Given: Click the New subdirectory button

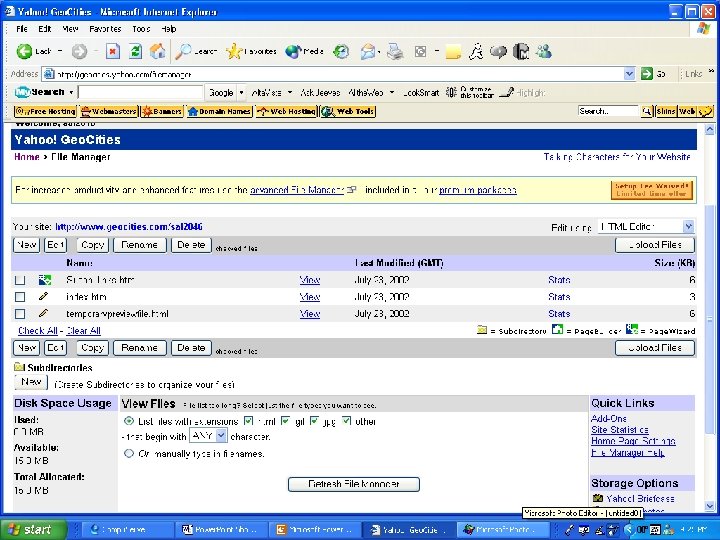Looking at the screenshot, I should [31, 382].
